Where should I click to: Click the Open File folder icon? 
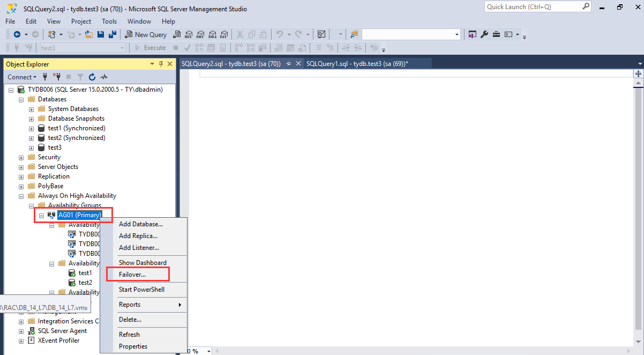[x=89, y=34]
